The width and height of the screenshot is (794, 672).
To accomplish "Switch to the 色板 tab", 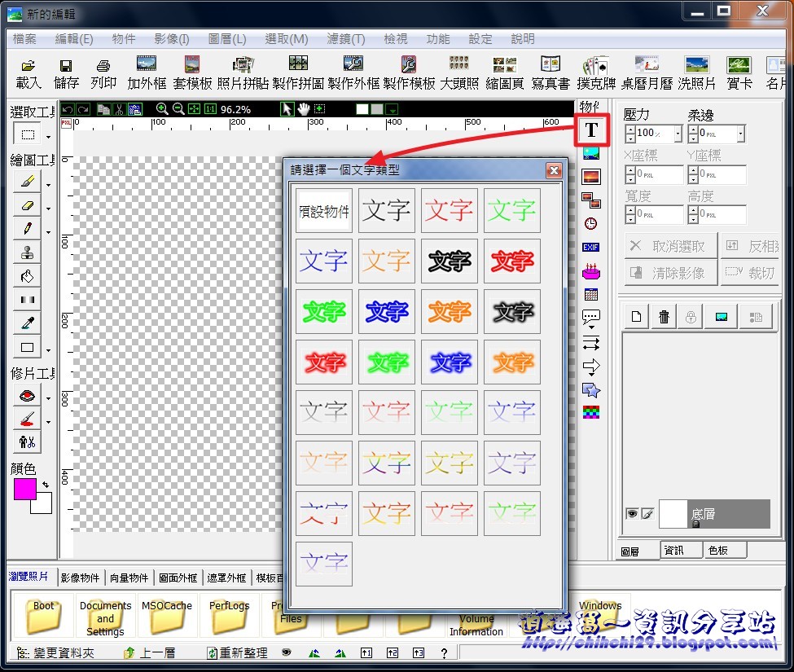I will [725, 550].
